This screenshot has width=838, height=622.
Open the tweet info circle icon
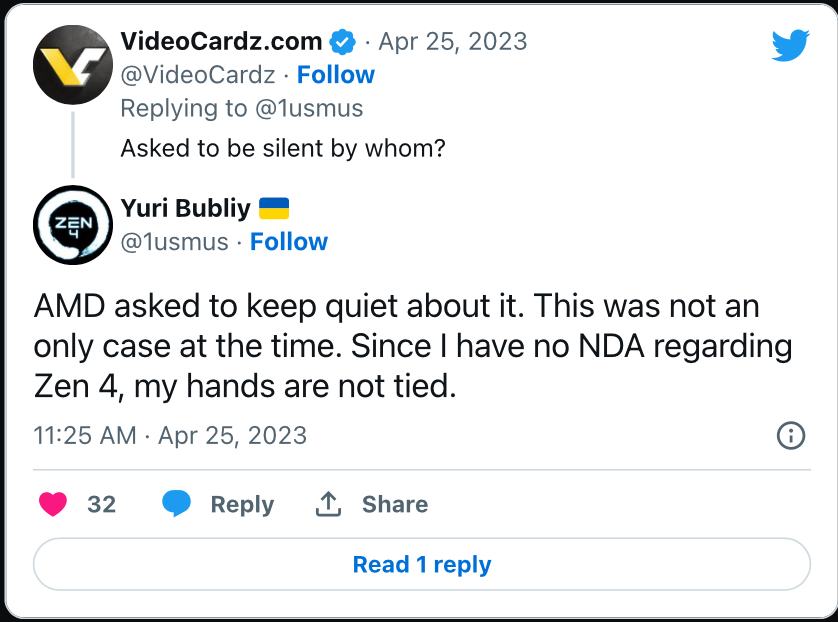790,435
